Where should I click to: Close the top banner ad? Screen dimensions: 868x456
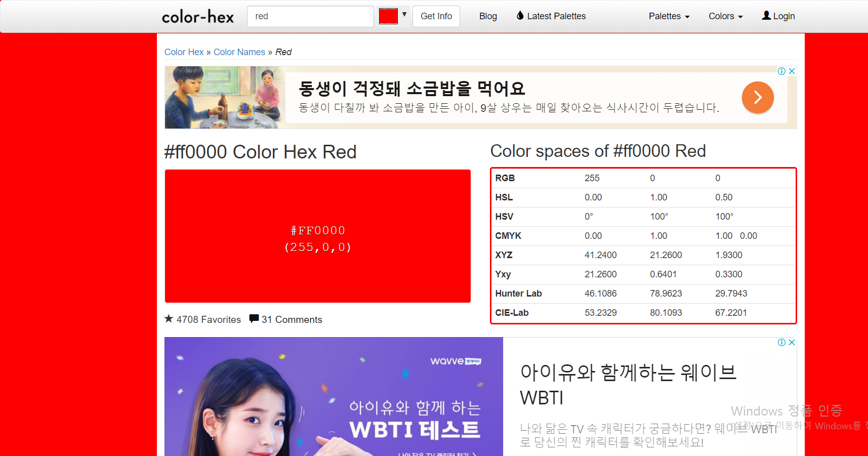(792, 71)
